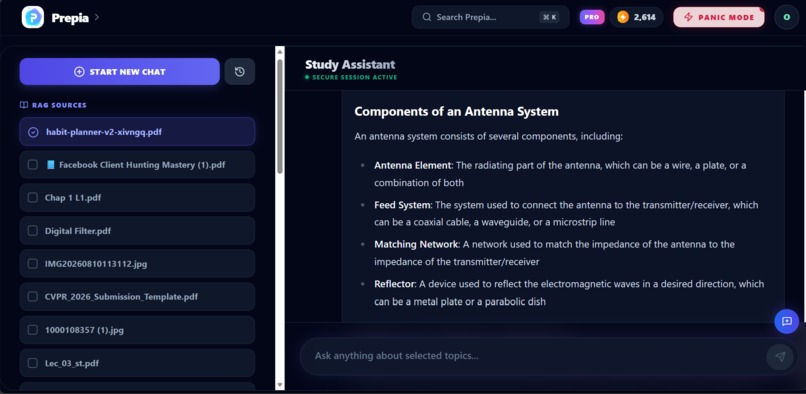Open chat history clock icon

pos(240,71)
